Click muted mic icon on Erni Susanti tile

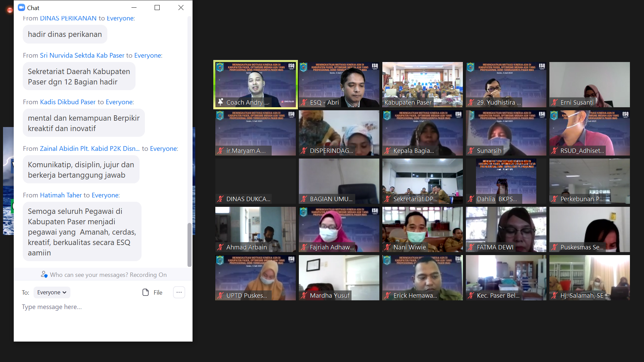click(x=554, y=103)
